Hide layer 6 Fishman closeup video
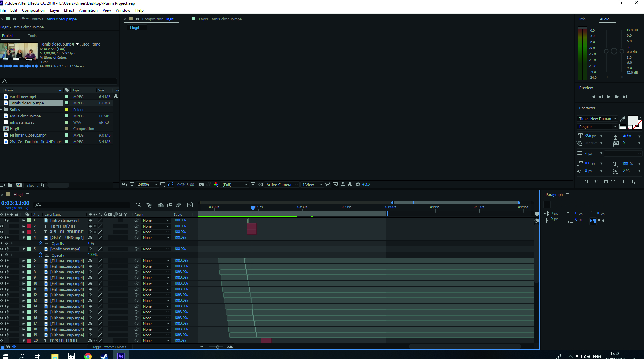This screenshot has width=644, height=359. 2,261
